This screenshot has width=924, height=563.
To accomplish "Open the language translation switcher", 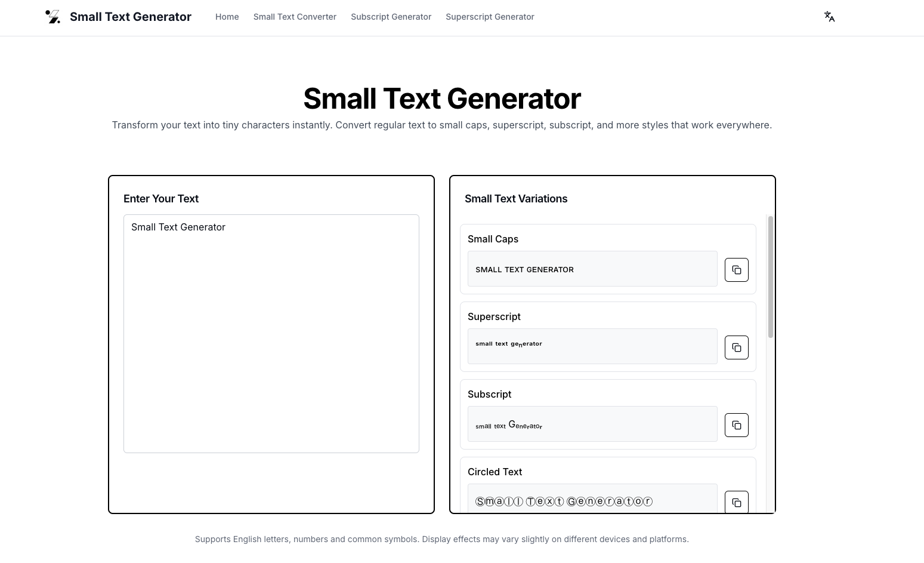I will [x=829, y=17].
